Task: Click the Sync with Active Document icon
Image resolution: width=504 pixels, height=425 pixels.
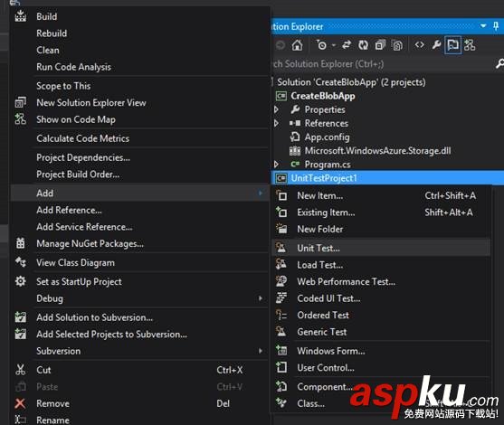Action: 347,45
